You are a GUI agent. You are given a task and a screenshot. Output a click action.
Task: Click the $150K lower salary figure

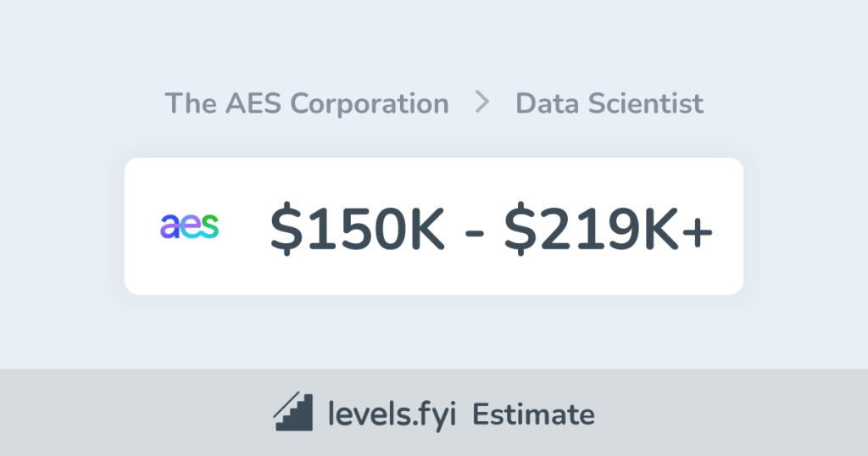point(358,229)
